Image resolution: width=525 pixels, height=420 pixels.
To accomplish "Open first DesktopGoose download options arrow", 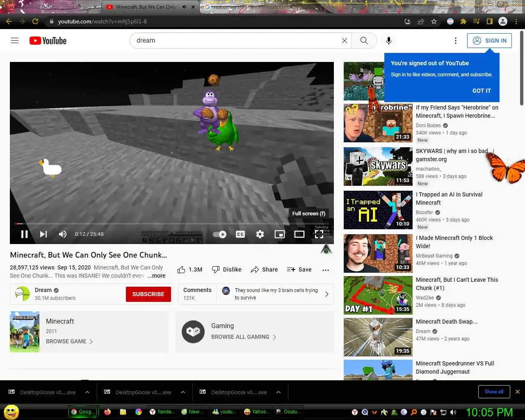I will pos(87,392).
